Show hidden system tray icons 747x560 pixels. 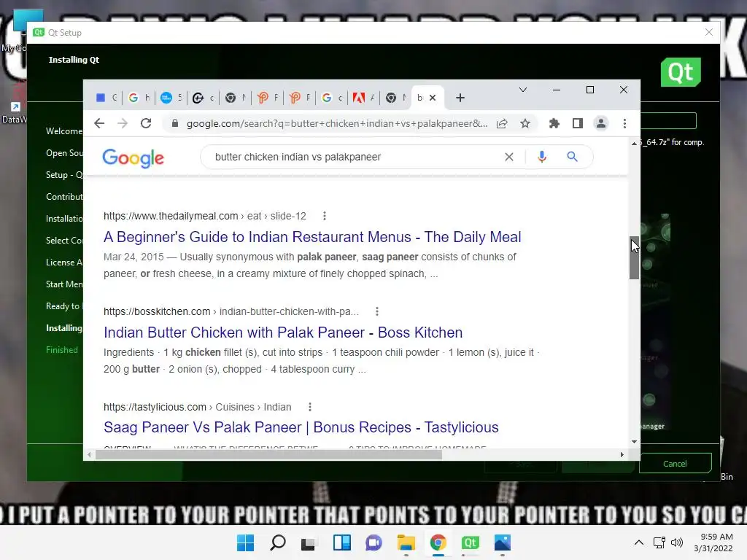tap(639, 542)
